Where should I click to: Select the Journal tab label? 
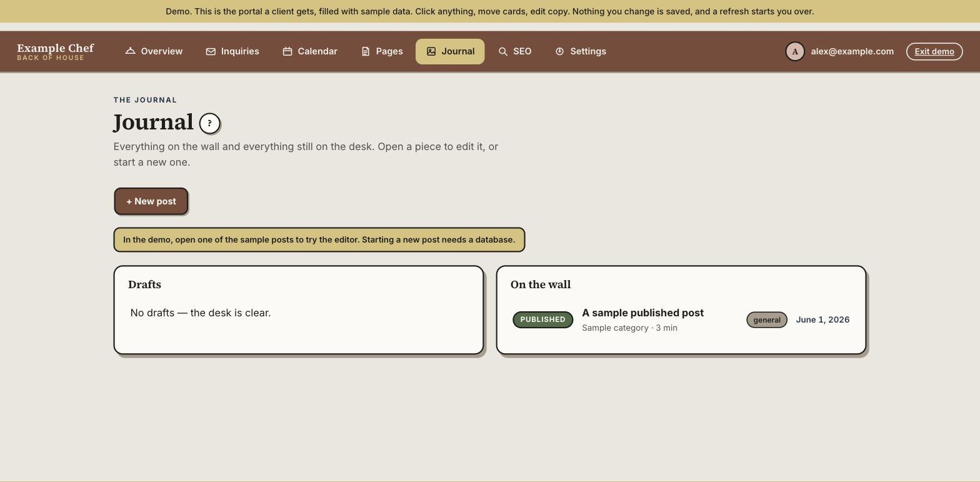point(457,51)
